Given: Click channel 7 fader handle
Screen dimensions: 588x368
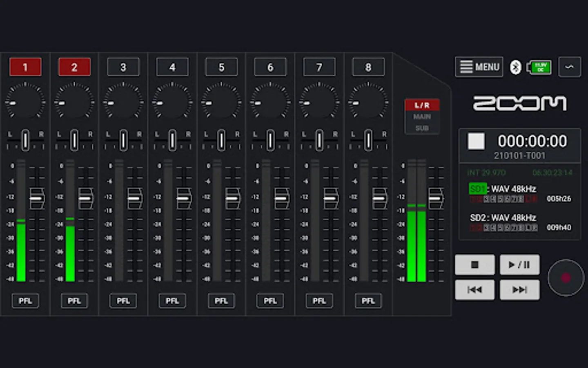Looking at the screenshot, I should [331, 198].
